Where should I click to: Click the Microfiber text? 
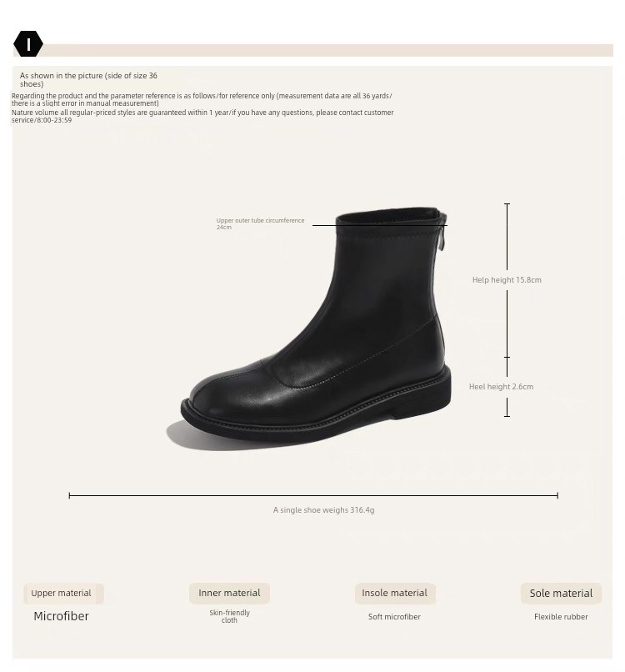pos(61,616)
